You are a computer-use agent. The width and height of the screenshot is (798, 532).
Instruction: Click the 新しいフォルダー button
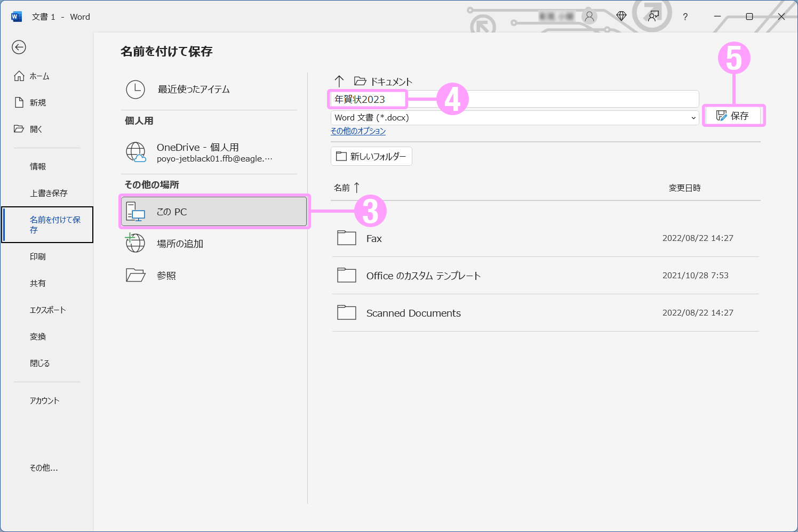[371, 156]
